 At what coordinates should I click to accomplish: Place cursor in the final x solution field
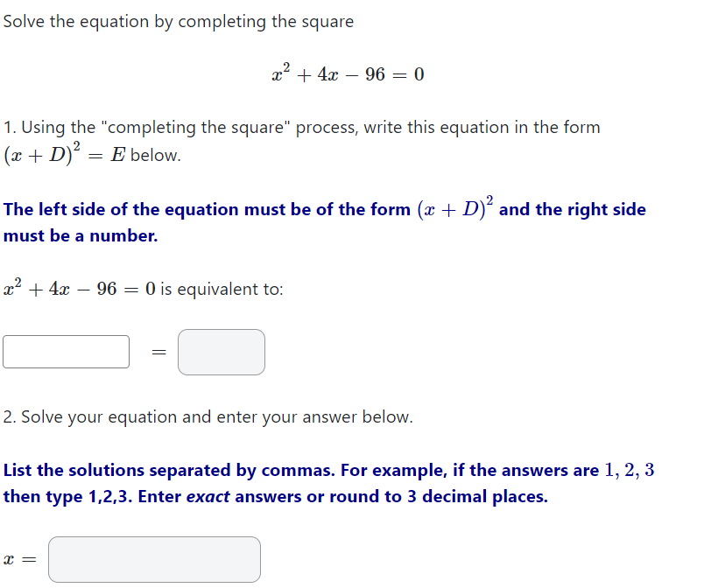click(x=154, y=559)
